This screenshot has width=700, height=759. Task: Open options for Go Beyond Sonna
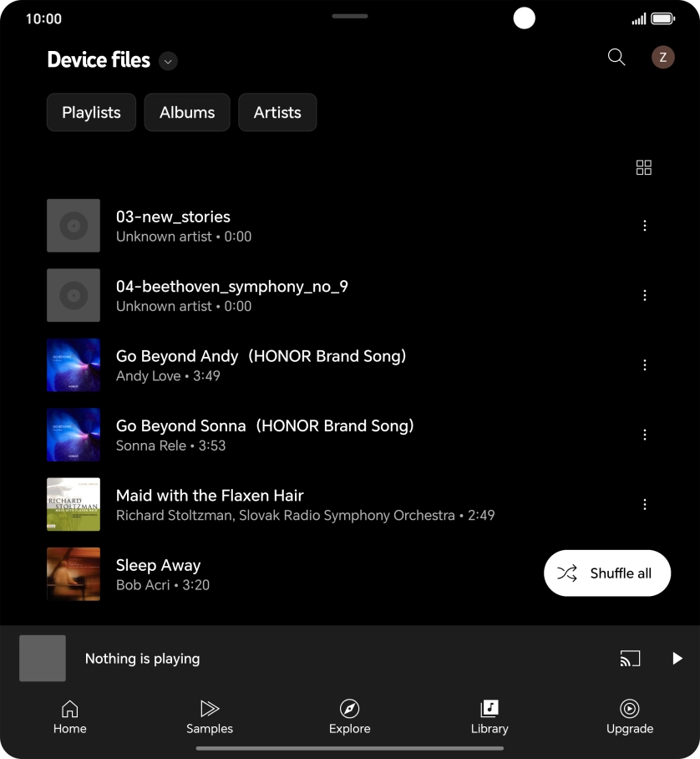point(644,434)
